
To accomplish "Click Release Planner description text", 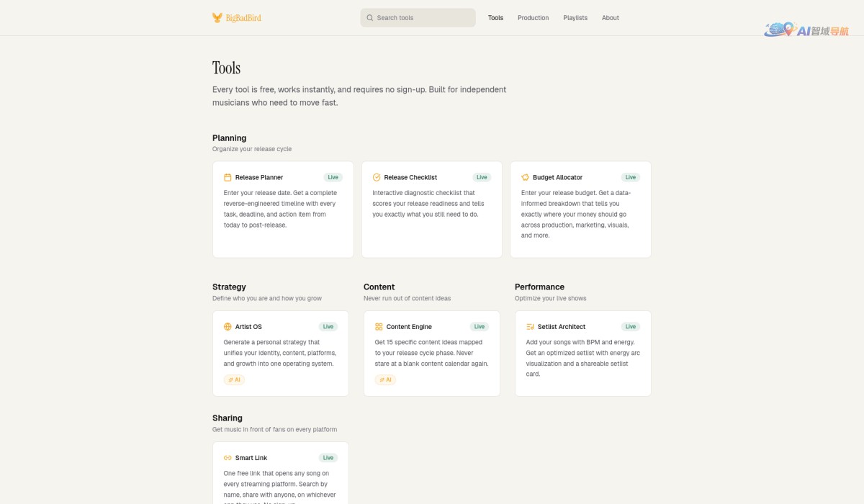I will pos(281,209).
